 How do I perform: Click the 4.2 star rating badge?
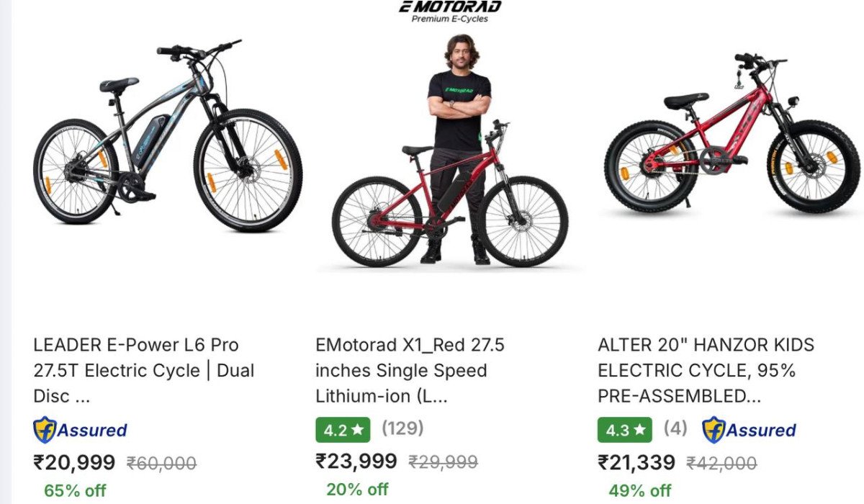tap(343, 431)
